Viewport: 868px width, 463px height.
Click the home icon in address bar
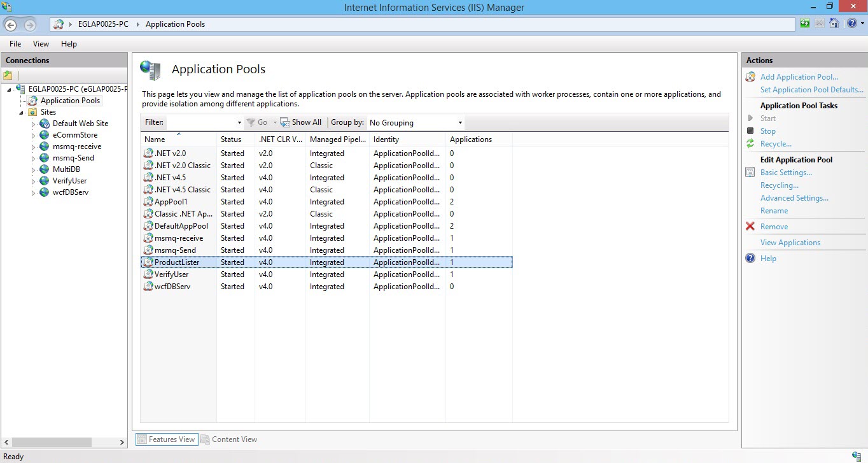tap(834, 24)
